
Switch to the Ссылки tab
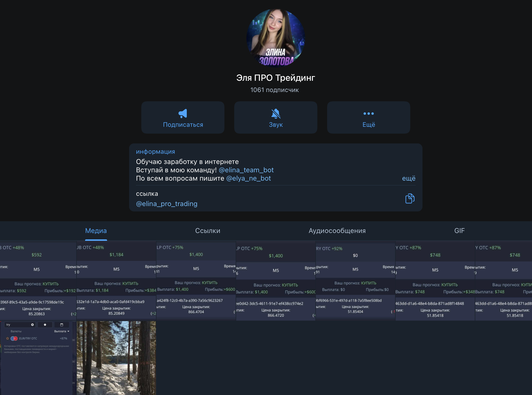pos(208,231)
